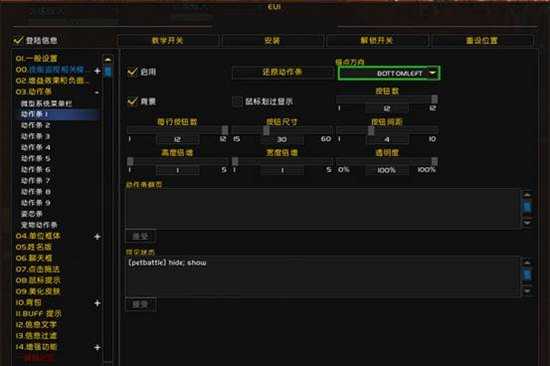Toggle the 背景 checkbox

(132, 101)
